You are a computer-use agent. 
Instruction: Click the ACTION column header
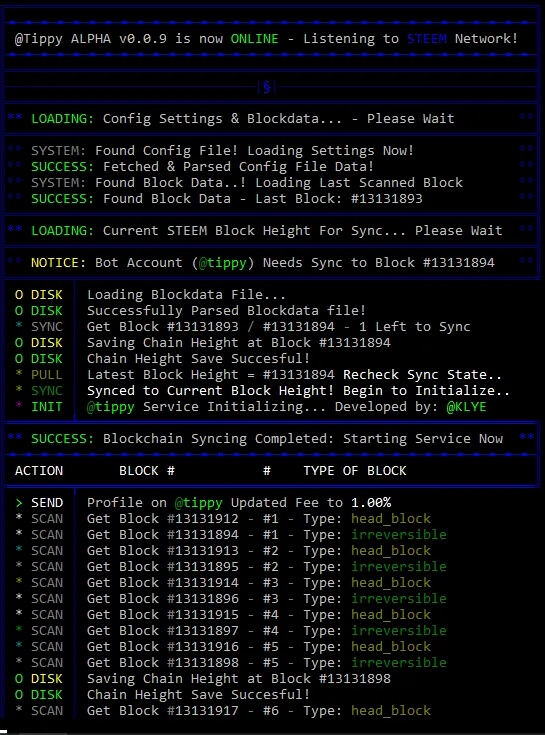coord(39,471)
